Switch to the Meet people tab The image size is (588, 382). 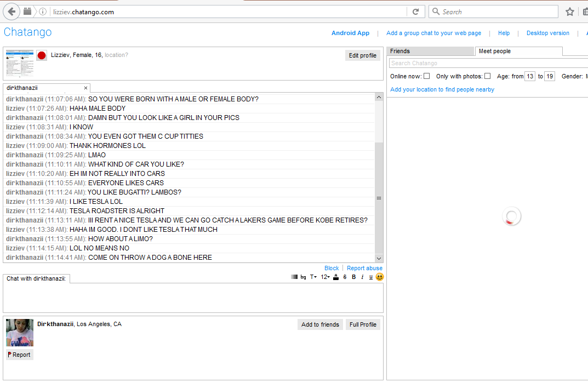[518, 51]
